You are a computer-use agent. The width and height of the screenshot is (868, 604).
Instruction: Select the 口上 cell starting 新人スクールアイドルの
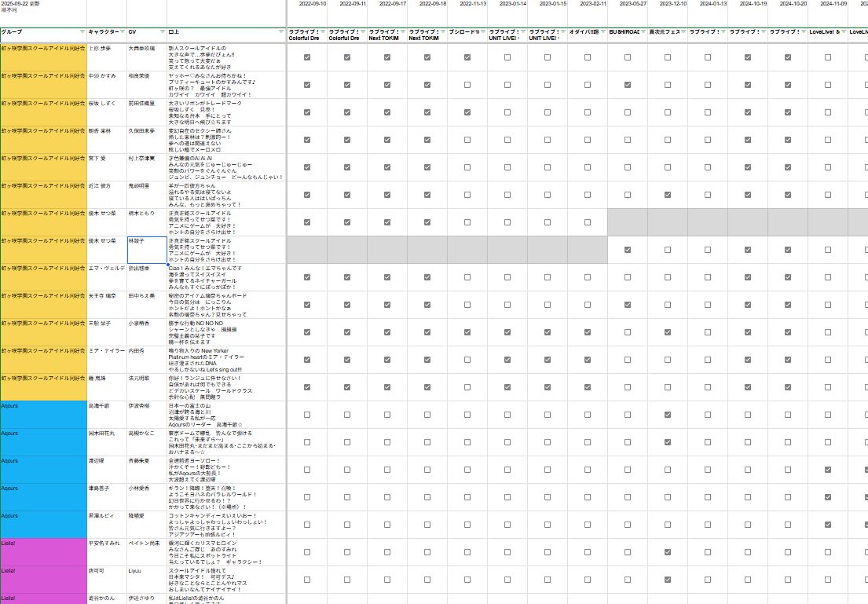coord(226,57)
